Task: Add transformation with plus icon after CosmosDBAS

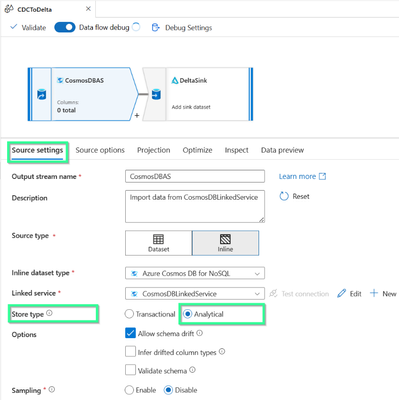Action: point(137,116)
